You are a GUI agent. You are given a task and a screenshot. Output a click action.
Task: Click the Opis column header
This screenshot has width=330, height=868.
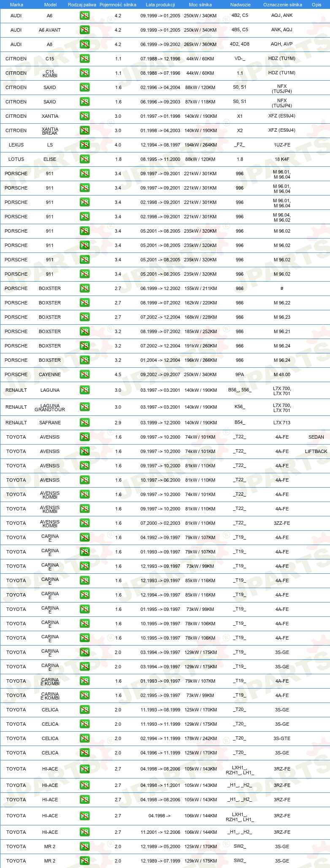pos(316,5)
